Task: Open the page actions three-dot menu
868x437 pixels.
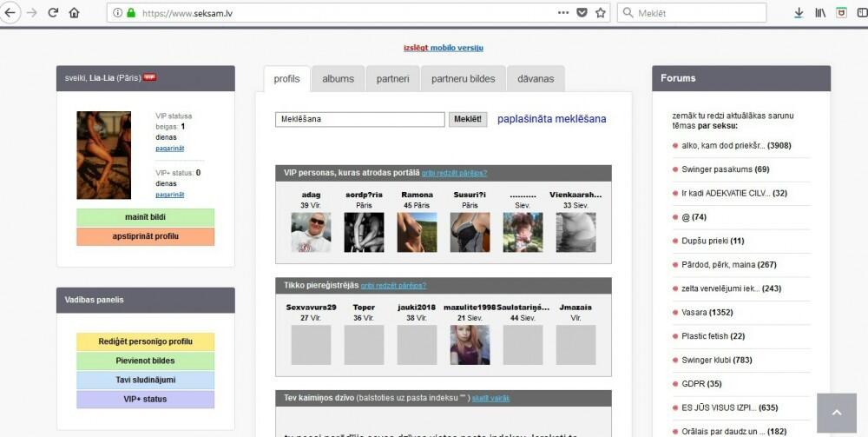Action: (x=563, y=13)
